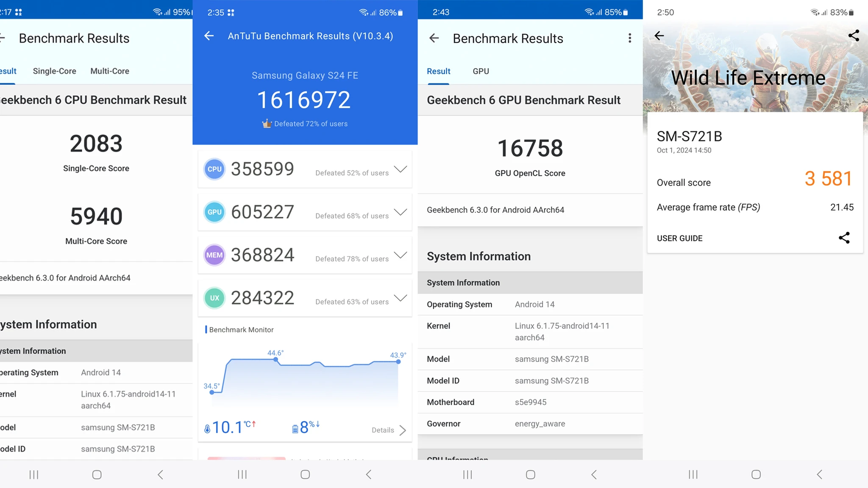Tap recent apps button under AnTuTu screen
Image resolution: width=868 pixels, height=488 pixels.
point(242,474)
